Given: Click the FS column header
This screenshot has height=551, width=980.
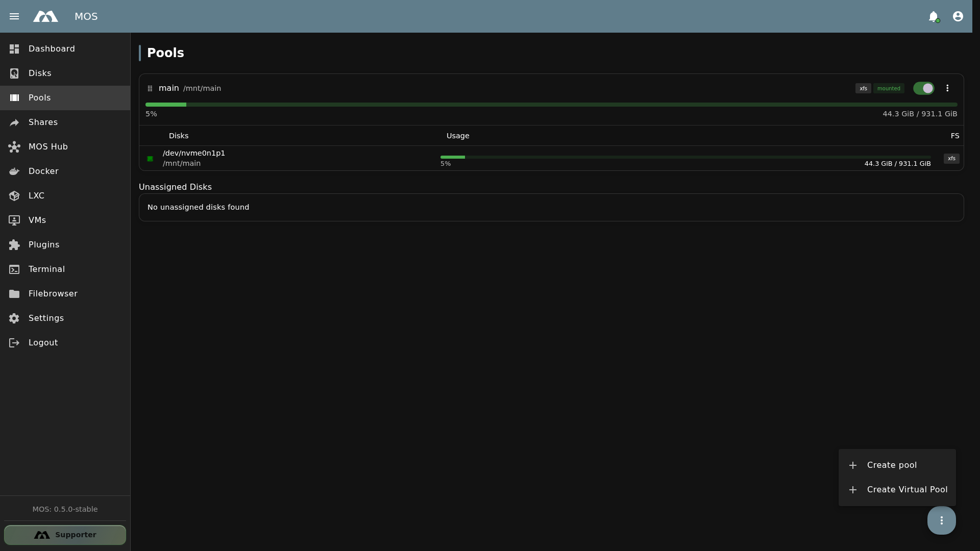Looking at the screenshot, I should point(955,136).
